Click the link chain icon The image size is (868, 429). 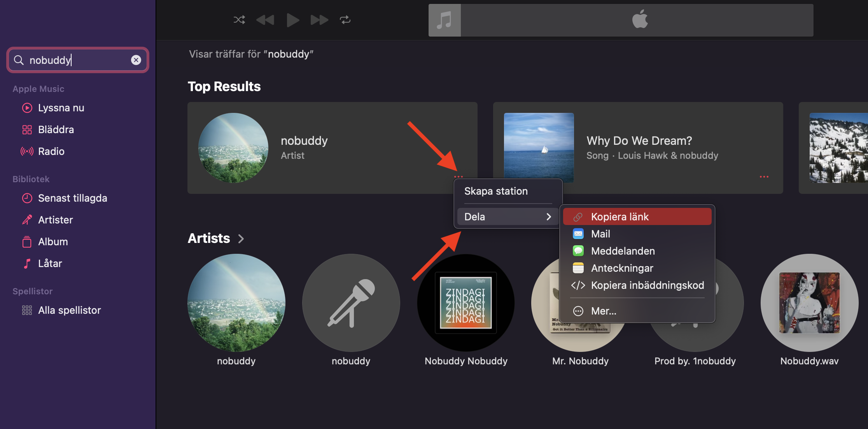(x=578, y=217)
